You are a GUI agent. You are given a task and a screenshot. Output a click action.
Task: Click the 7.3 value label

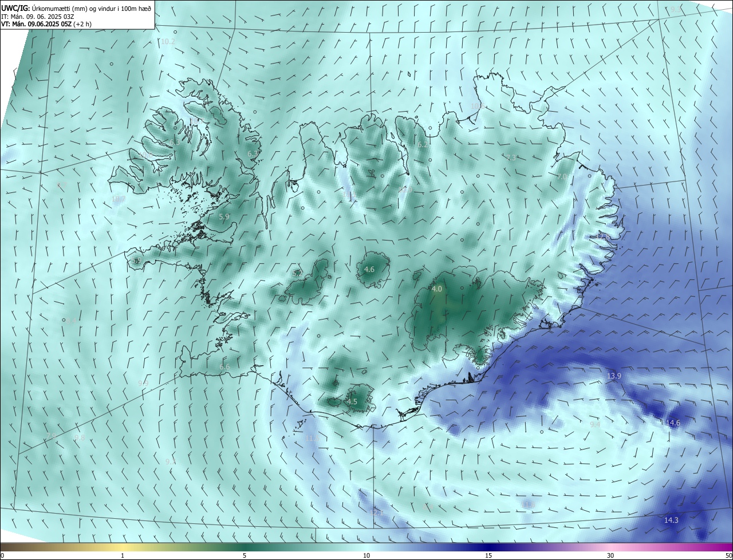coord(511,157)
